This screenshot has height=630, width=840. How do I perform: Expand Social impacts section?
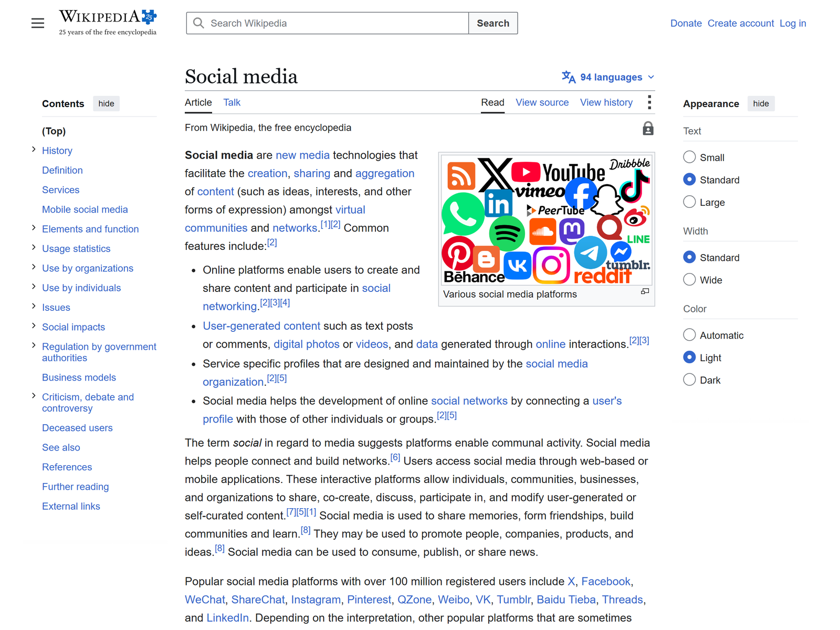34,326
